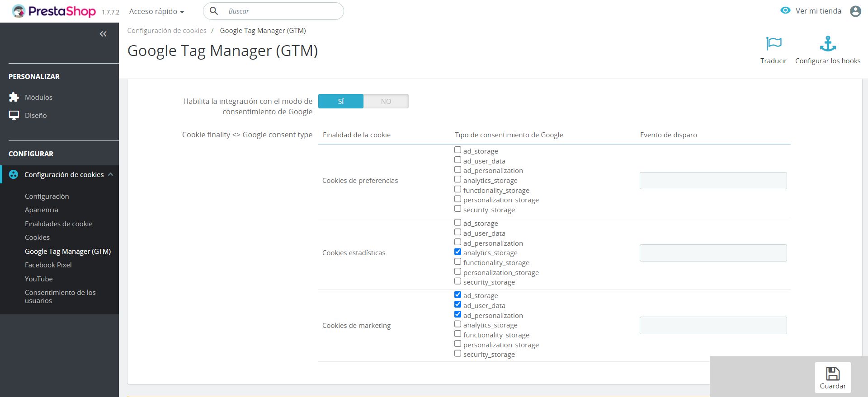The width and height of the screenshot is (868, 397).
Task: Select SÍ for Google consent mode integration
Action: coord(341,101)
